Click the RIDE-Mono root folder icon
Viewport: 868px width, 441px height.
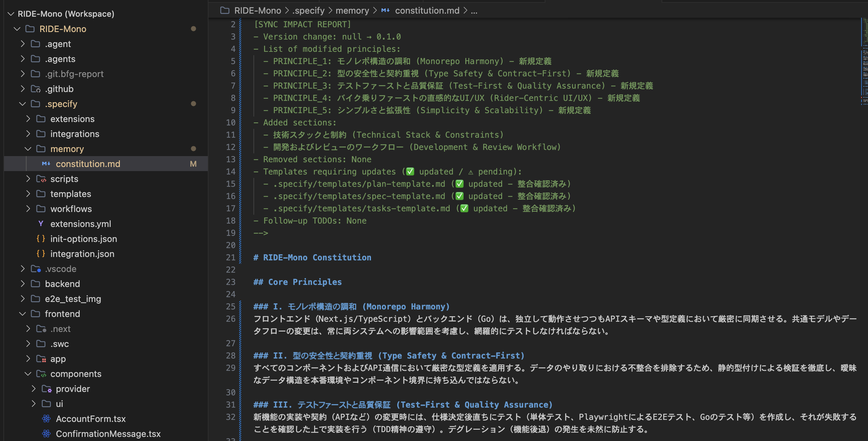(30, 29)
